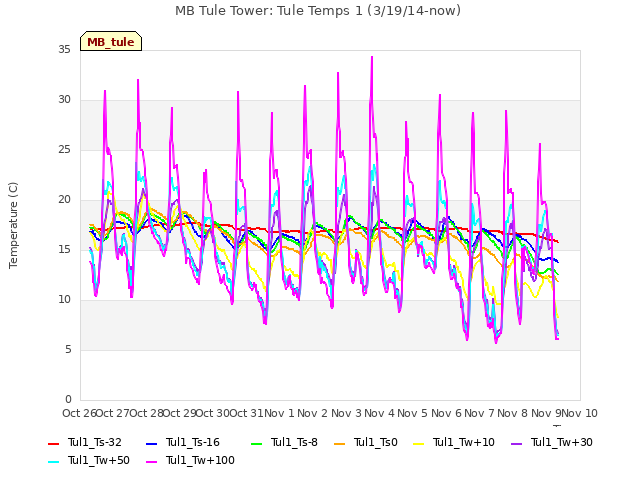Select the Tul1_Tw+30 legend label
The width and height of the screenshot is (640, 480).
pyautogui.click(x=562, y=442)
